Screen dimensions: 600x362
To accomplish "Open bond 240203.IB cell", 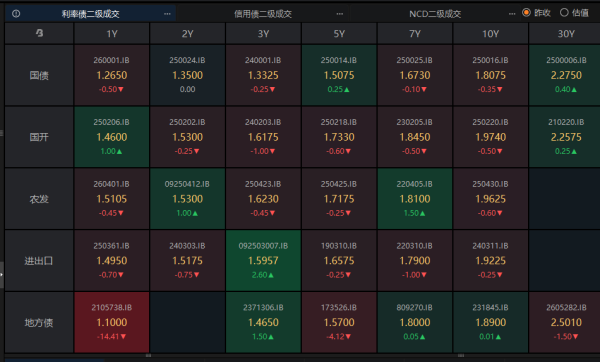I will point(263,137).
